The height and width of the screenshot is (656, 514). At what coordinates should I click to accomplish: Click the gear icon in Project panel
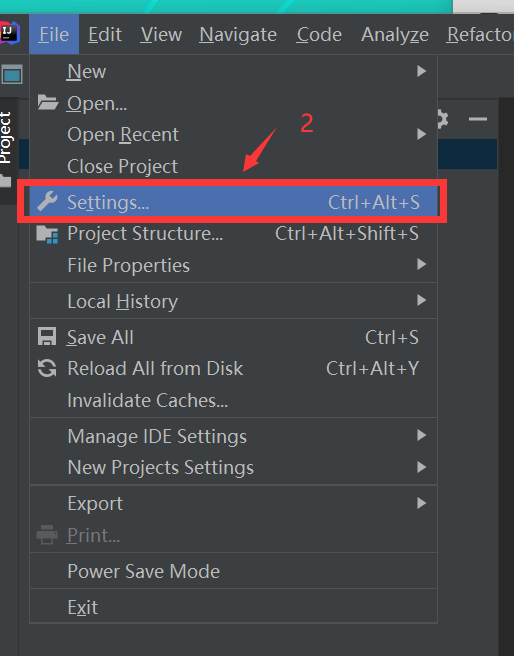pos(442,120)
